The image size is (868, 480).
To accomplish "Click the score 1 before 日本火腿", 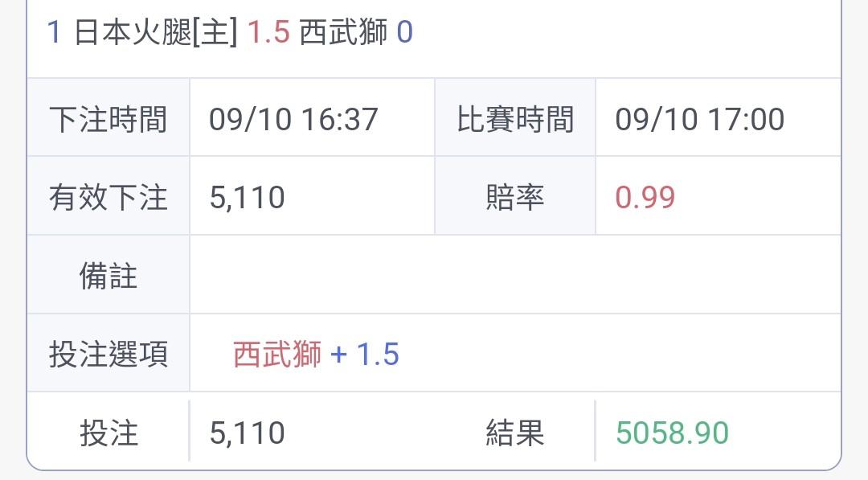I will click(x=54, y=31).
